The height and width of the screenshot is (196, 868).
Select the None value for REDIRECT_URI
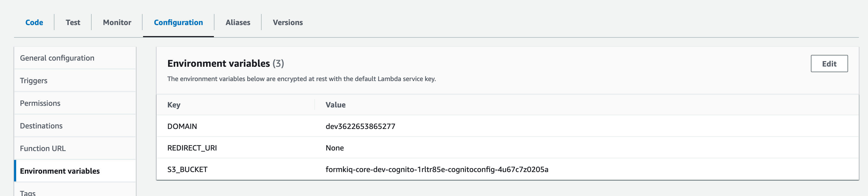(335, 148)
